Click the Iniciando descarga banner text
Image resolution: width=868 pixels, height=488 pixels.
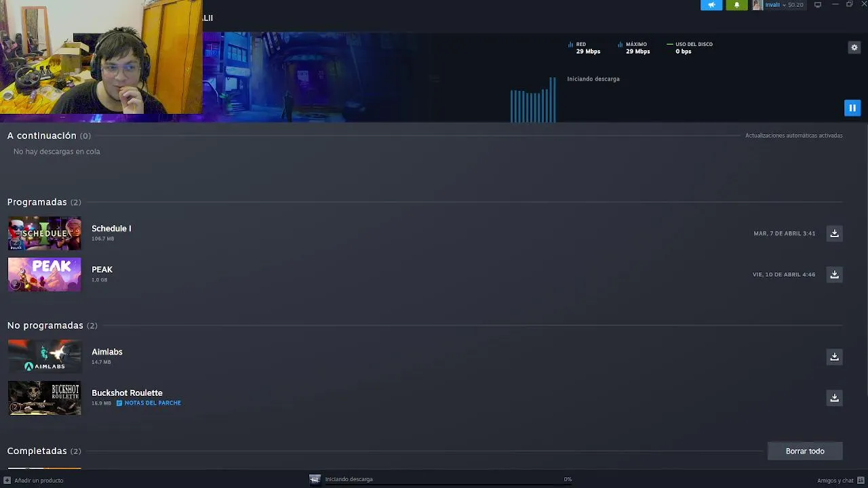[593, 79]
